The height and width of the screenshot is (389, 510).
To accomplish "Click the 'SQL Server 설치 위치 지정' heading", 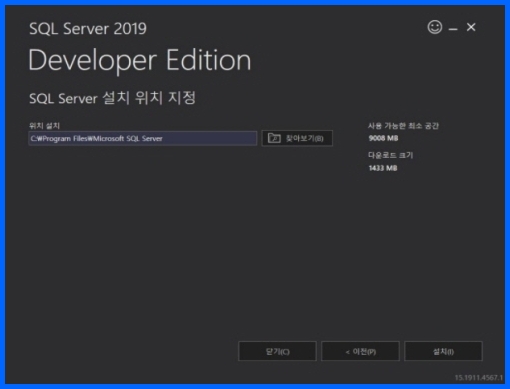I will pos(112,98).
